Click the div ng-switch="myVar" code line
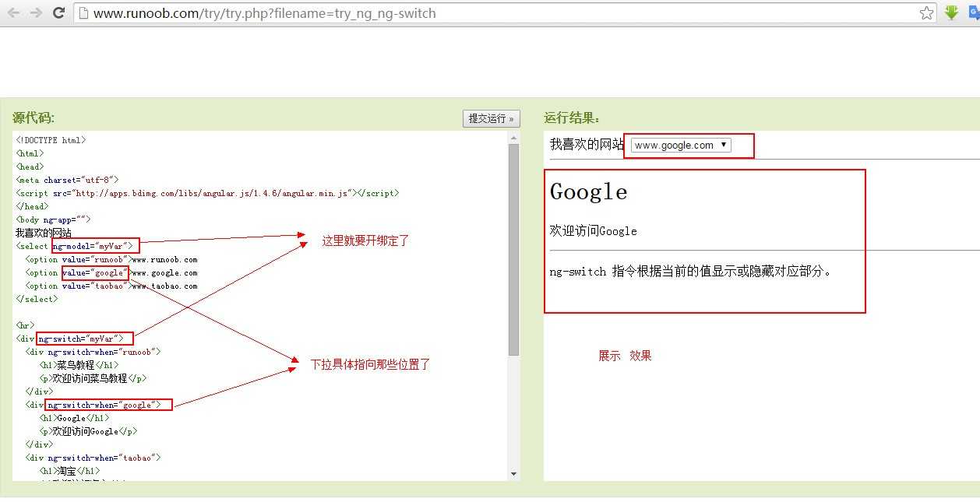Image resolution: width=980 pixels, height=502 pixels. point(70,339)
